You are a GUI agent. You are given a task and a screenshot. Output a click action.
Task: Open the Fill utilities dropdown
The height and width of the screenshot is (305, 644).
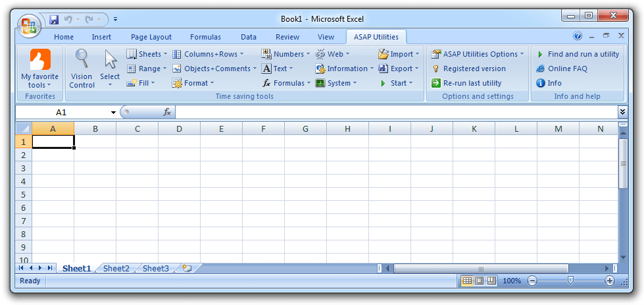pyautogui.click(x=141, y=83)
